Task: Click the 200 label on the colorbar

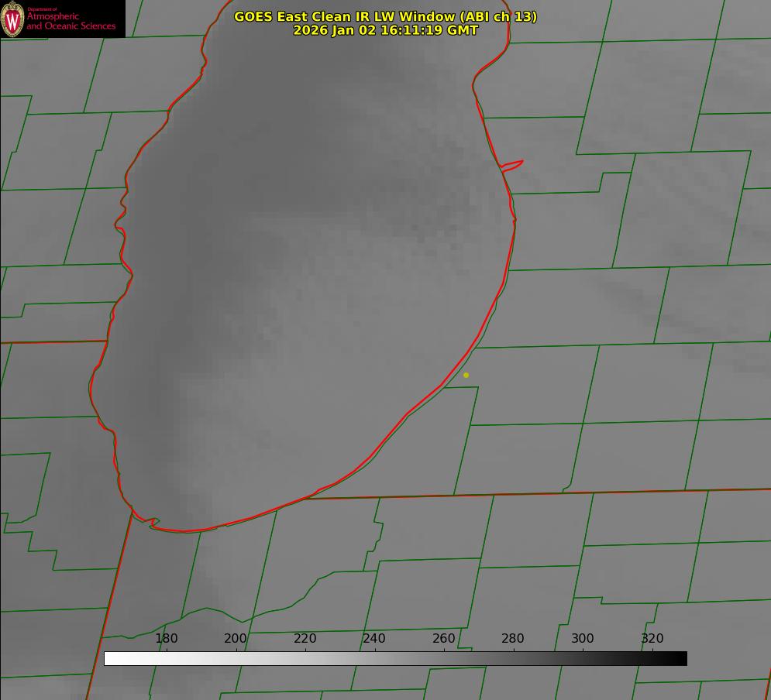Action: pyautogui.click(x=236, y=638)
